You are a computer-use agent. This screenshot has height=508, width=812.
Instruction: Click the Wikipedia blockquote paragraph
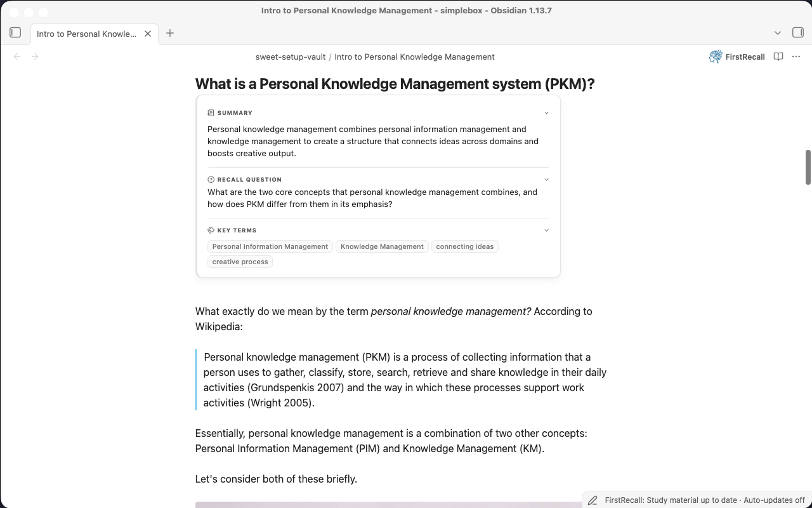pyautogui.click(x=405, y=380)
